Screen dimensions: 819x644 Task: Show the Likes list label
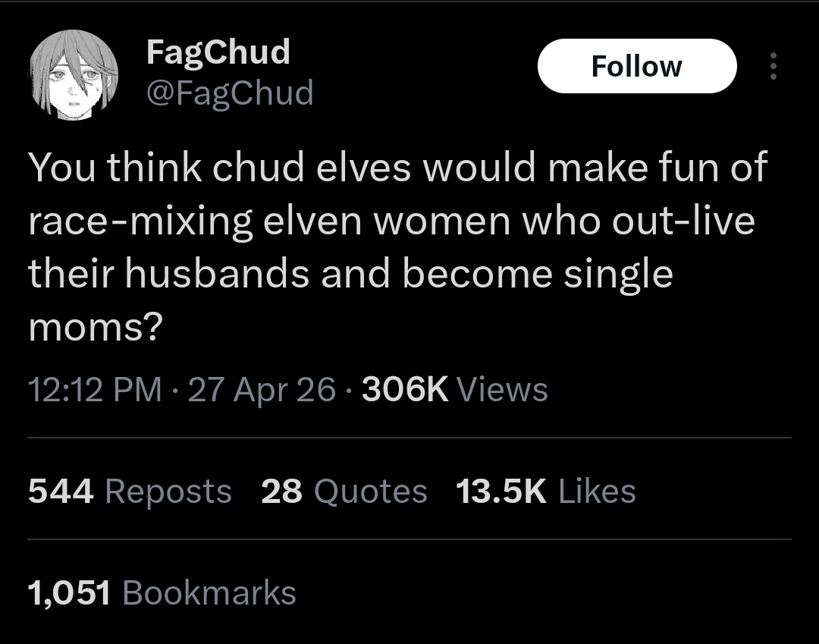coord(597,492)
